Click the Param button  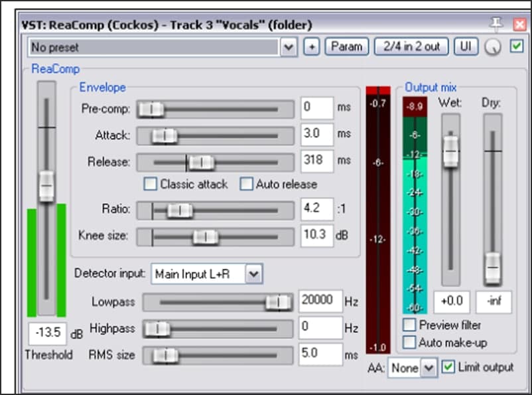pos(347,47)
